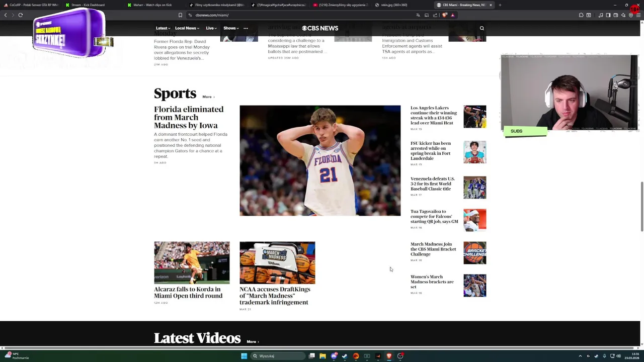Open CBS Miami Bracket Challenge story
The height and width of the screenshot is (362, 644).
[x=433, y=249]
